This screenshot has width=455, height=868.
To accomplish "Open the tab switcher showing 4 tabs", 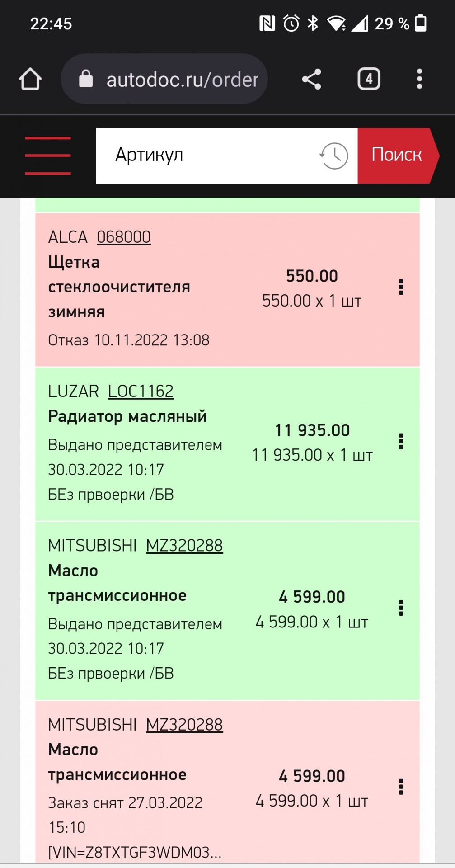I will pos(369,79).
